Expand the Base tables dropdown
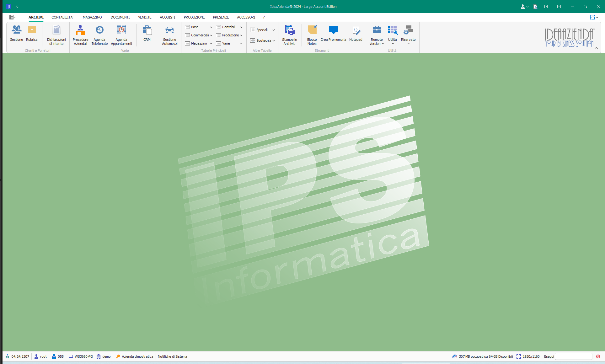This screenshot has height=364, width=605. (x=199, y=27)
